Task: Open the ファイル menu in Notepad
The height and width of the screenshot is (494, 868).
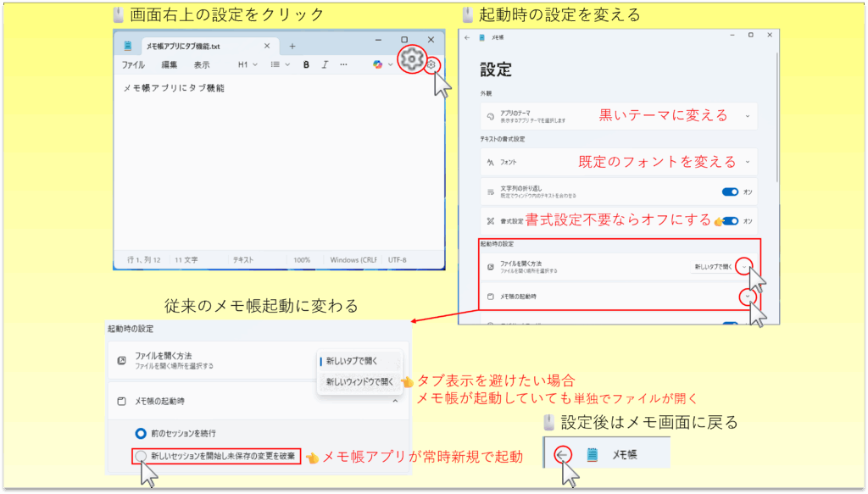Action: (133, 64)
